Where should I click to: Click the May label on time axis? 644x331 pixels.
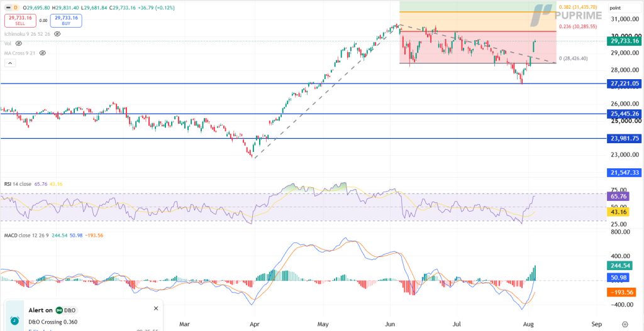(x=324, y=323)
